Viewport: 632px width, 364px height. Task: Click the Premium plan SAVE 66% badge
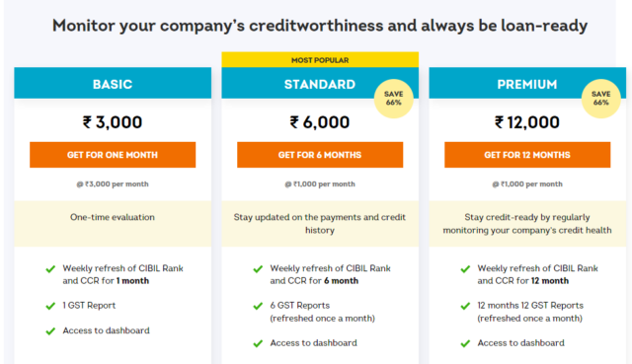[x=601, y=99]
